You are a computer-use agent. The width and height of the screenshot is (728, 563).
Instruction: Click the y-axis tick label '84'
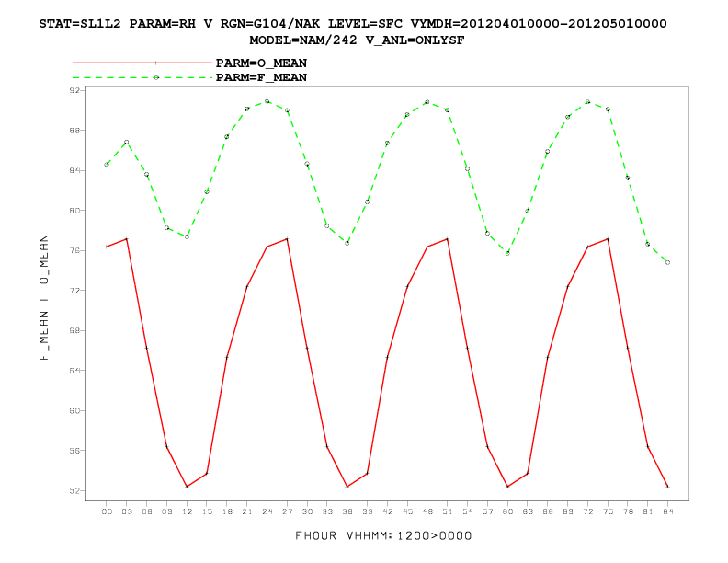coord(74,170)
